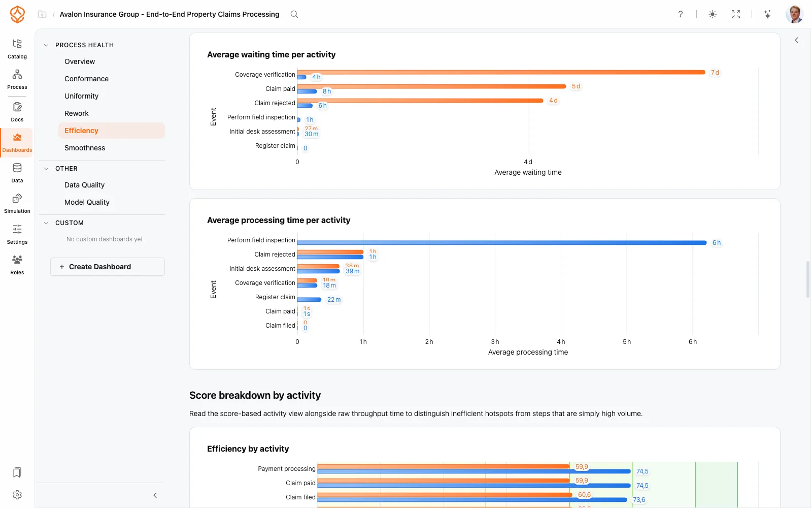812x508 pixels.
Task: Click the 'Score breakdown by activity' heading
Action: (x=255, y=395)
